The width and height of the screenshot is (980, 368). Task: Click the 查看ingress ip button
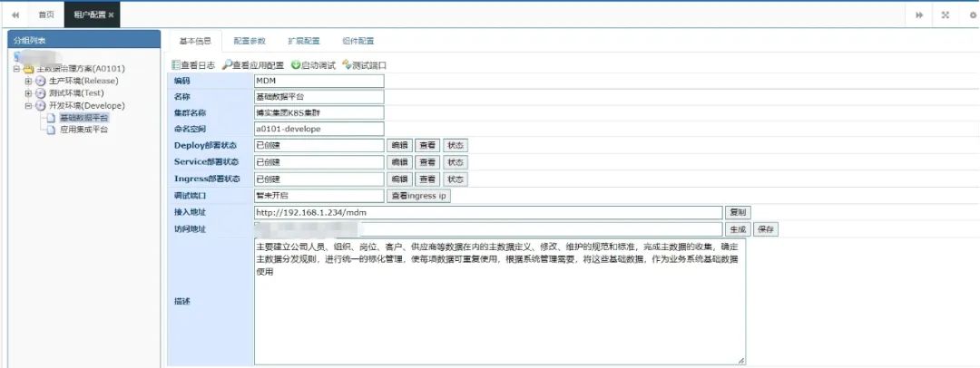pos(418,196)
